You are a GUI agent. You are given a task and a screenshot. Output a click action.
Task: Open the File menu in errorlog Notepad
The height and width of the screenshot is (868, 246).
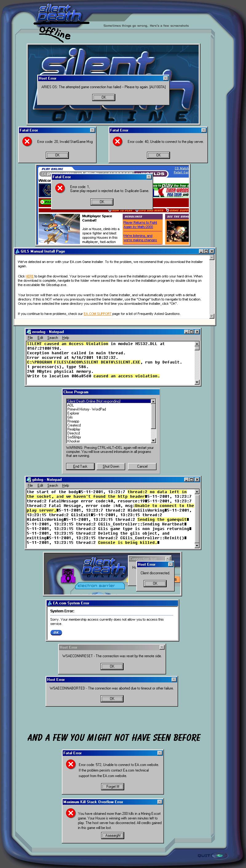pos(30,338)
